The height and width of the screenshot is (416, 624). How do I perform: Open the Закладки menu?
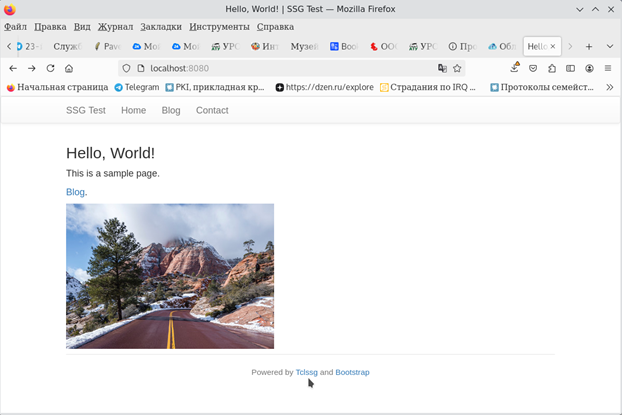(x=161, y=27)
